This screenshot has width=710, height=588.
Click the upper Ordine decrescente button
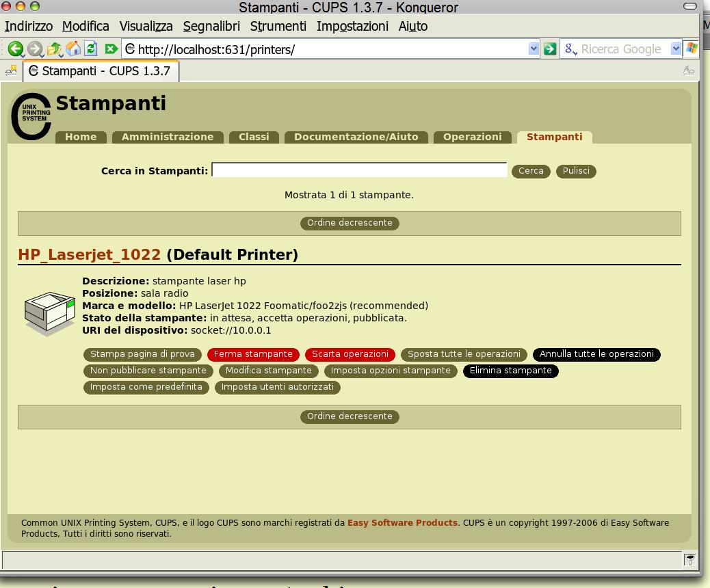tap(350, 223)
